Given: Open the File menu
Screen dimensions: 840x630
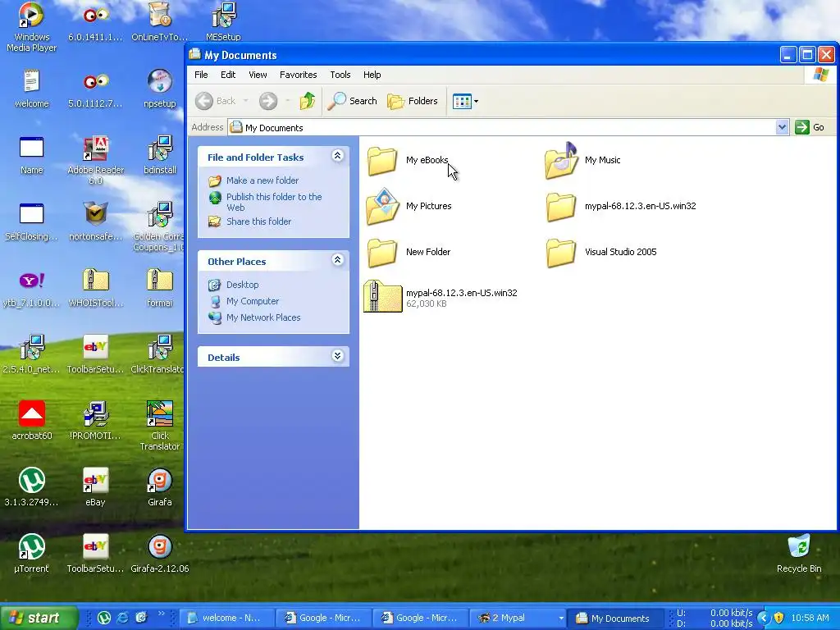Looking at the screenshot, I should pos(201,75).
